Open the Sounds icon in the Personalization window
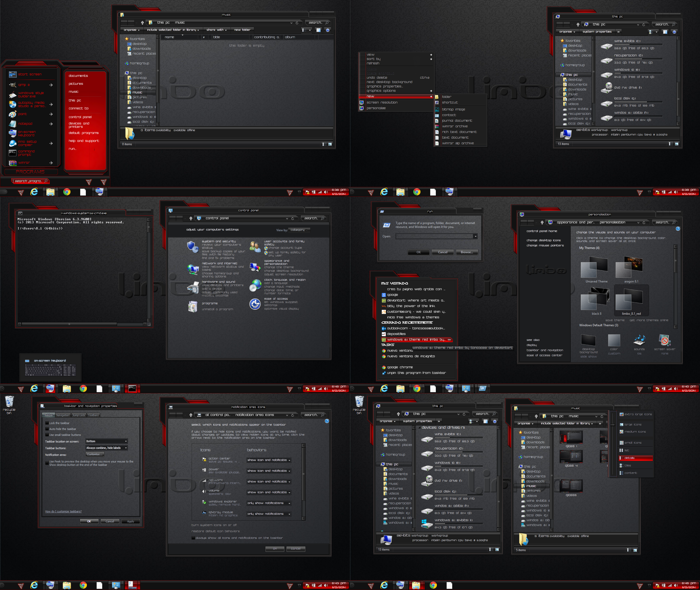 coord(639,341)
